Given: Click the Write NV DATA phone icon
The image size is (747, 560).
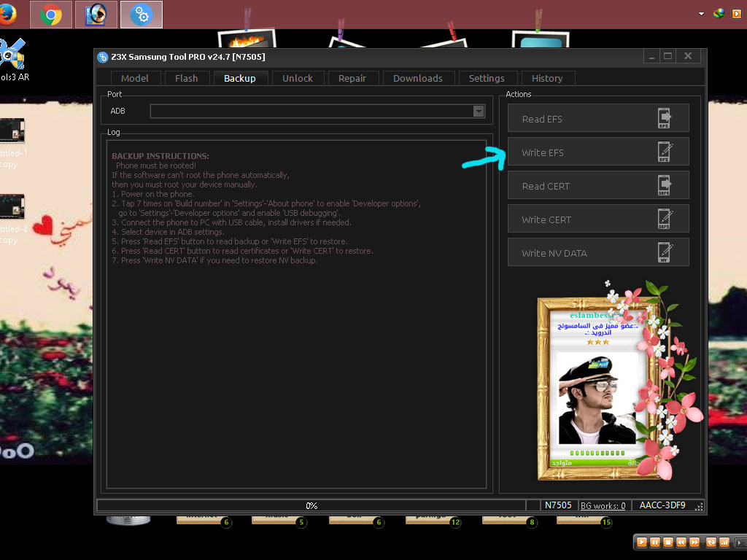Looking at the screenshot, I should point(665,252).
